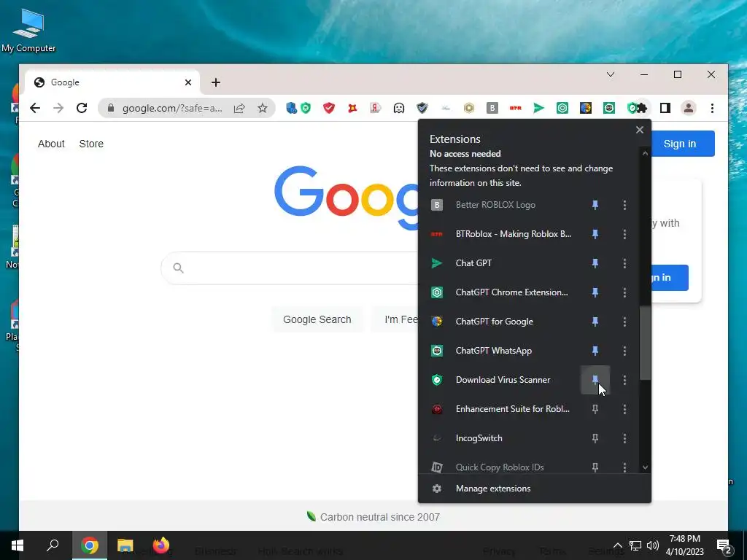Open more options for Enhancement Suite
Screen dimensions: 747x560
(624, 409)
